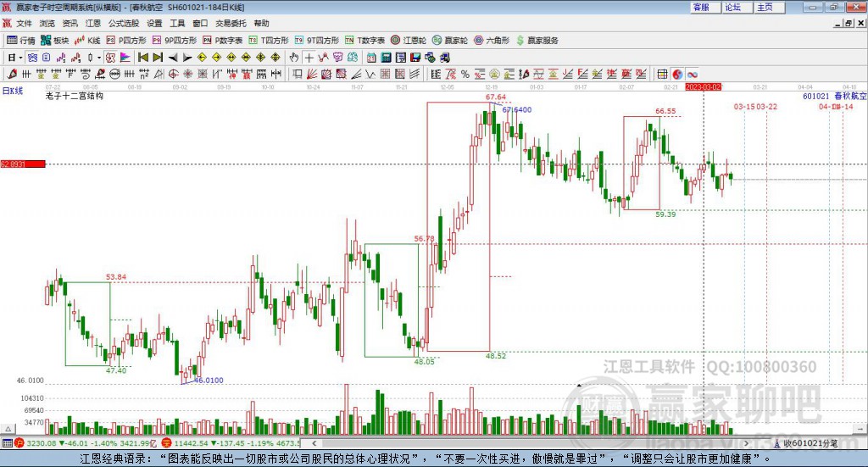Open the 公式选股 menu

(x=124, y=23)
